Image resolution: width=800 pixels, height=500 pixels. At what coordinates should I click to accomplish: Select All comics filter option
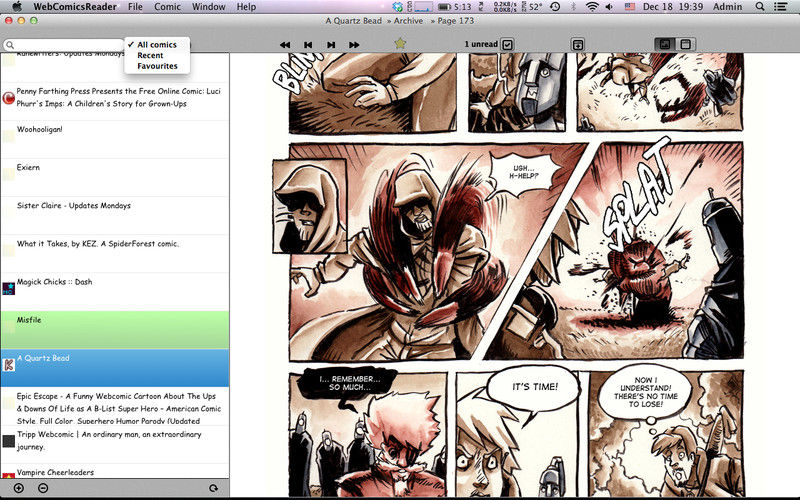click(x=157, y=45)
